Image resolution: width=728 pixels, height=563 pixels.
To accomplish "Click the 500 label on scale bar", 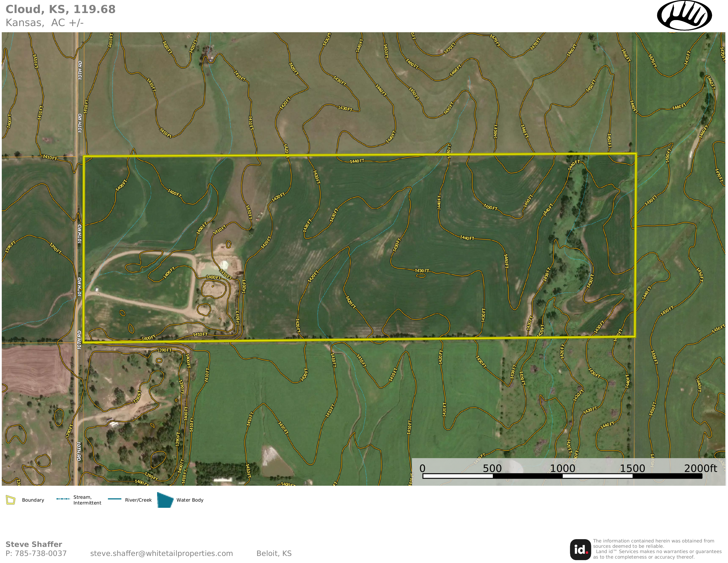I will pos(492,468).
